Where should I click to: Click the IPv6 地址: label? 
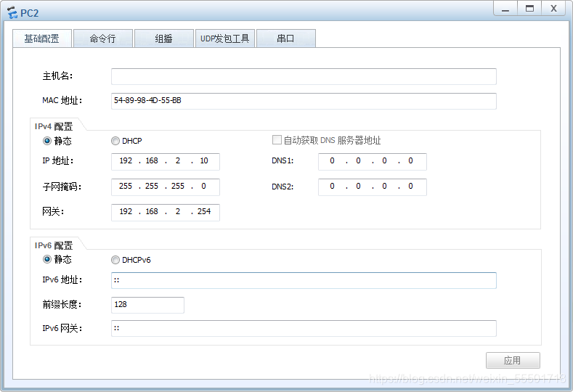pyautogui.click(x=62, y=279)
